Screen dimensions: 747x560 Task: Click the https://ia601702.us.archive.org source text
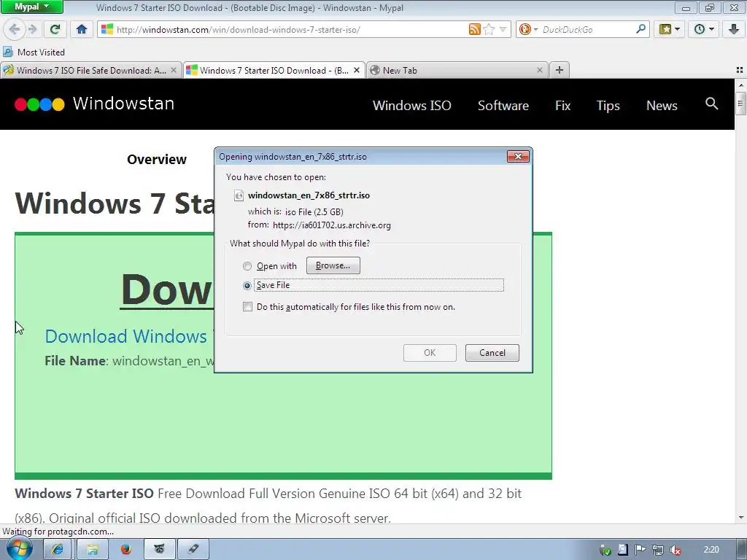[x=332, y=225]
